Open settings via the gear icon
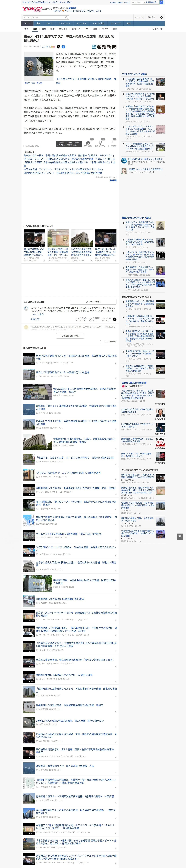186x868 pixels. pos(161,18)
